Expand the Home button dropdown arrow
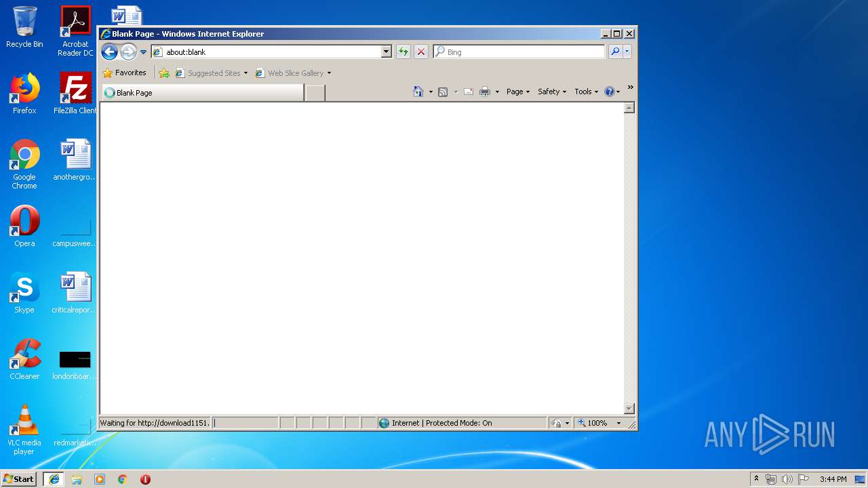Image resolution: width=868 pixels, height=488 pixels. point(431,92)
